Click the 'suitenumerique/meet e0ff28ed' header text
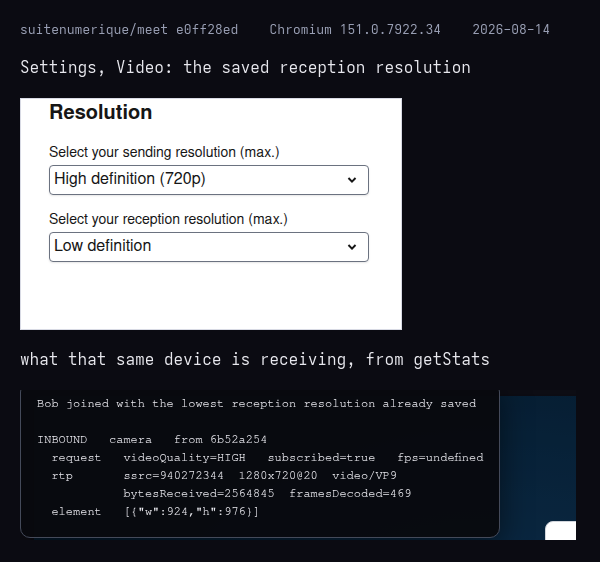 [x=129, y=29]
